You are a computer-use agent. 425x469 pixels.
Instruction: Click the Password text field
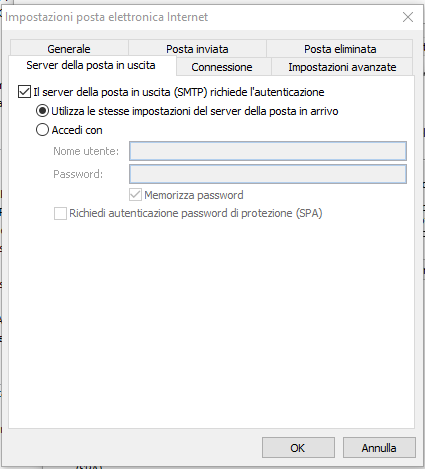click(268, 174)
